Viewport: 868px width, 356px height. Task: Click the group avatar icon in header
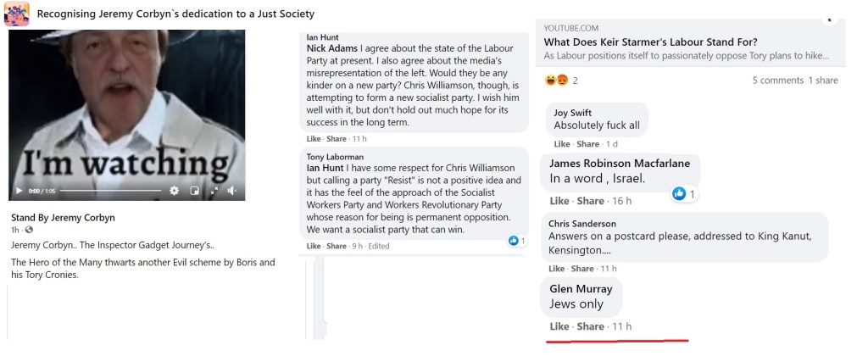click(16, 14)
